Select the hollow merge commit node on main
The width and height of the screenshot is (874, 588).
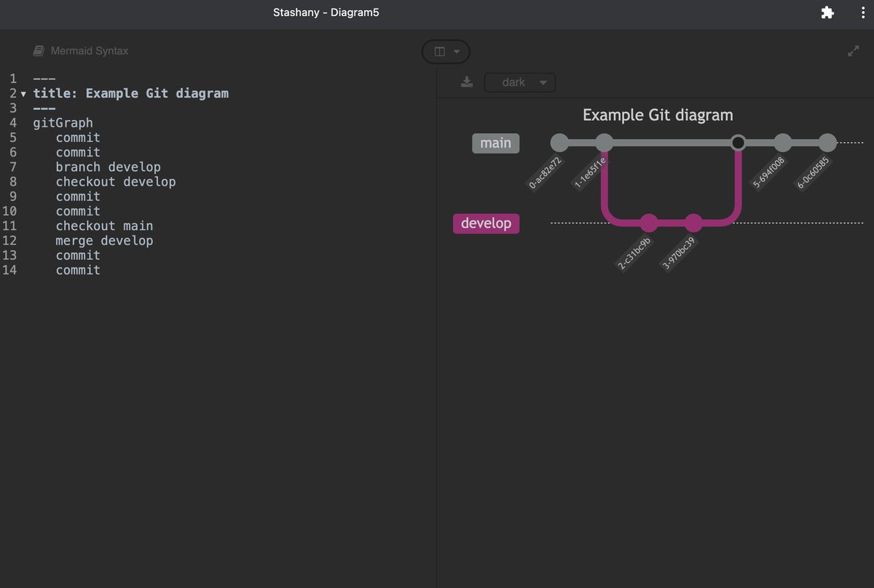click(x=738, y=143)
